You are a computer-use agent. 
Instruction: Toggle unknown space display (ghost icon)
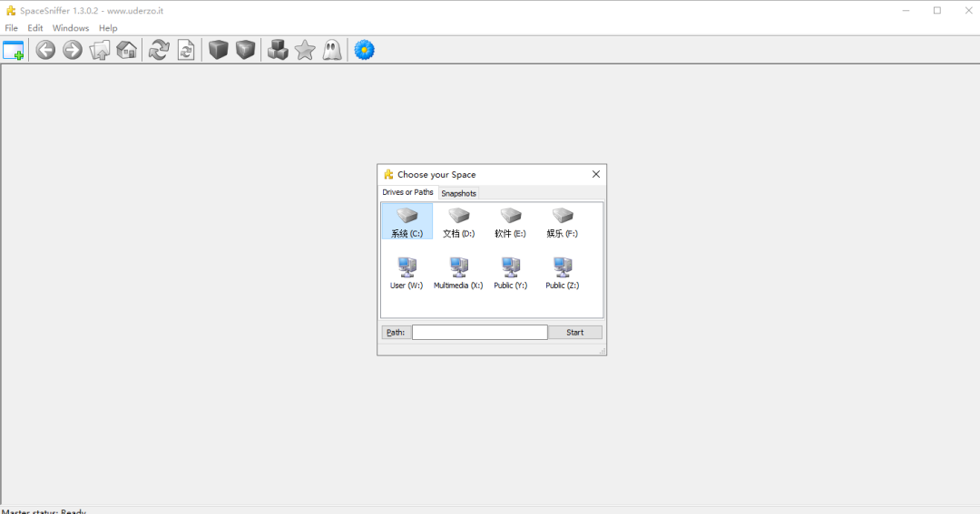tap(332, 50)
